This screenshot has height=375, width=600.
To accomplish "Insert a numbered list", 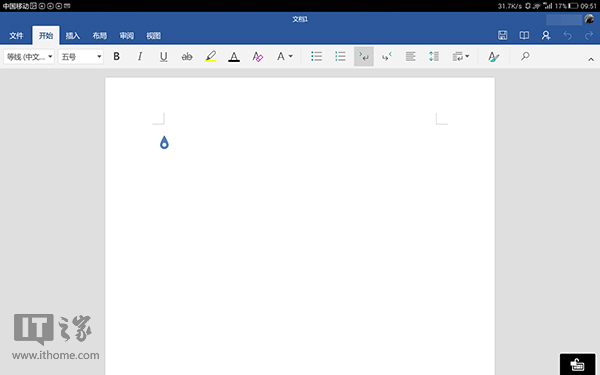I will [340, 57].
